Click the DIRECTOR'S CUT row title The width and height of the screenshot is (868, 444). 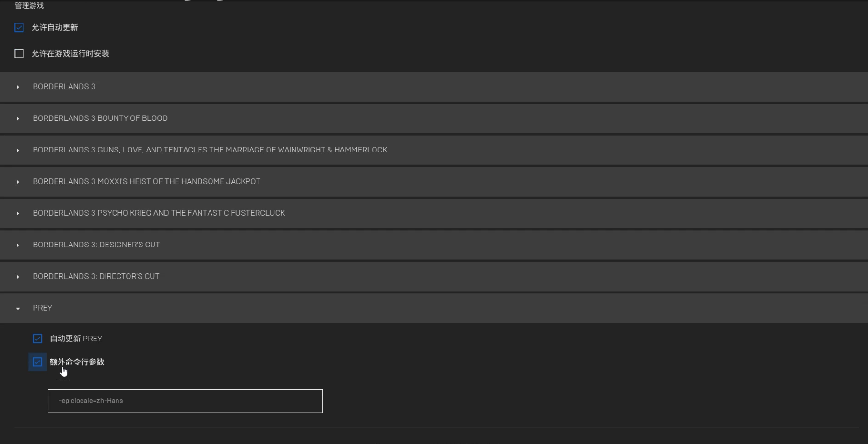point(96,276)
